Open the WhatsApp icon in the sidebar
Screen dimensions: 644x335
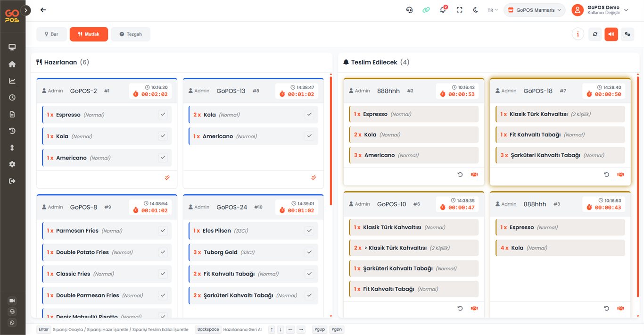click(x=12, y=323)
